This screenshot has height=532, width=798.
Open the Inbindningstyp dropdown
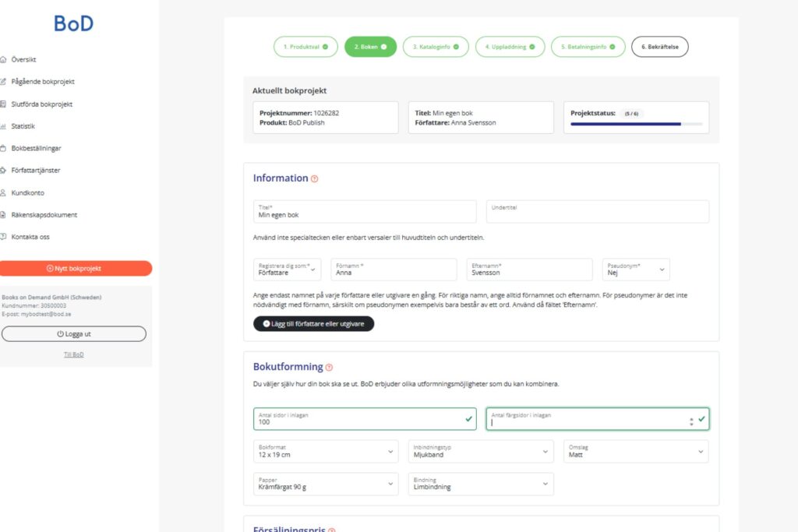(481, 452)
